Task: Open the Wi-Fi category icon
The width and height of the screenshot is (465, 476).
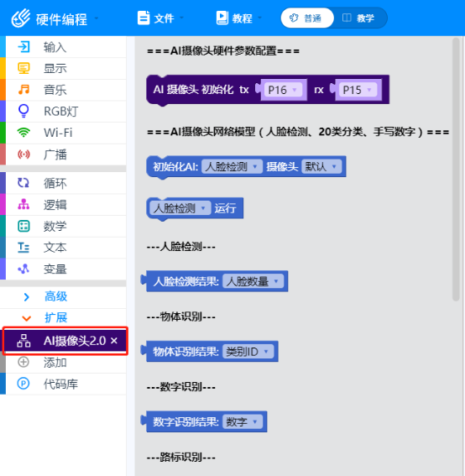Action: click(24, 133)
